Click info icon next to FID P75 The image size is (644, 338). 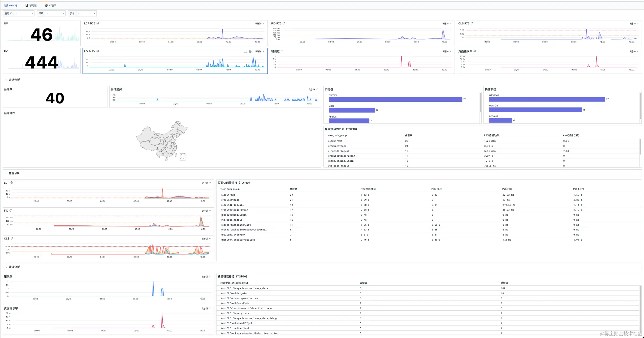(x=284, y=23)
